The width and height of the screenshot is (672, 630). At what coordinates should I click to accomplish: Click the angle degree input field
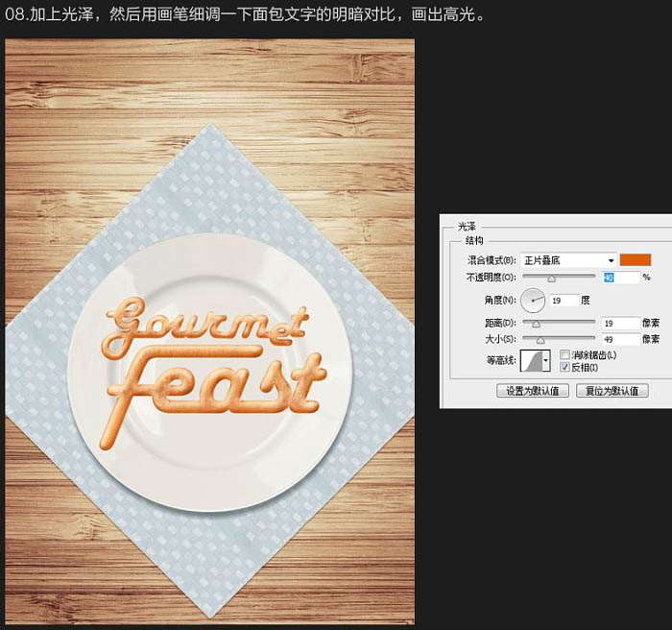(x=564, y=301)
